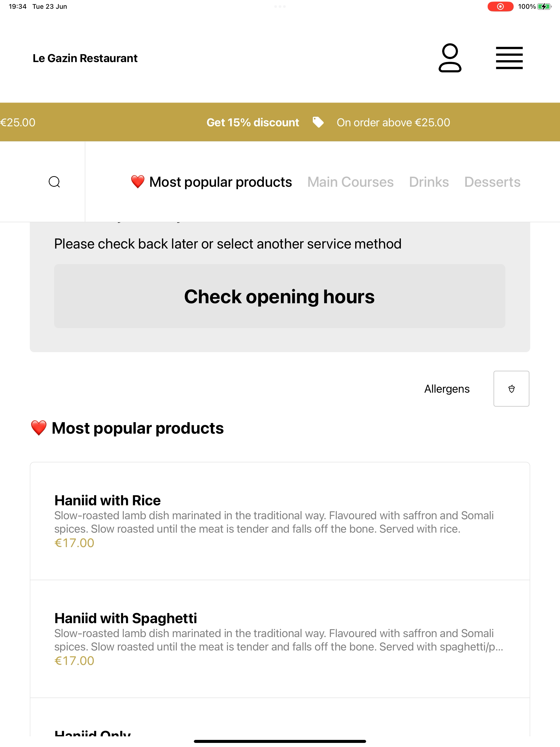The image size is (560, 747).
Task: Open the hamburger menu
Action: coord(509,58)
